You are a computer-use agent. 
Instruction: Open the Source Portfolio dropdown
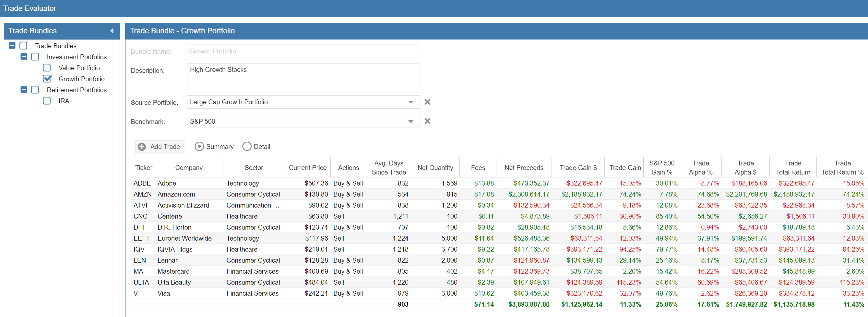click(410, 102)
